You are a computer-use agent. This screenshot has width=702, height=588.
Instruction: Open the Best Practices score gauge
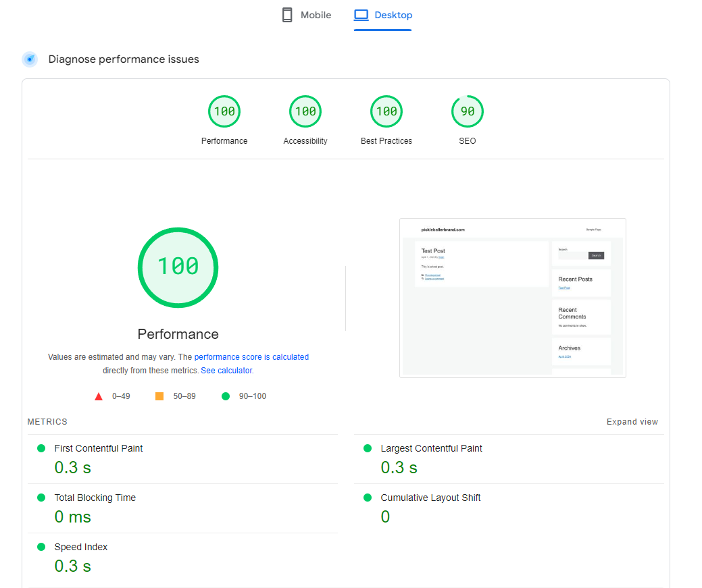386,111
